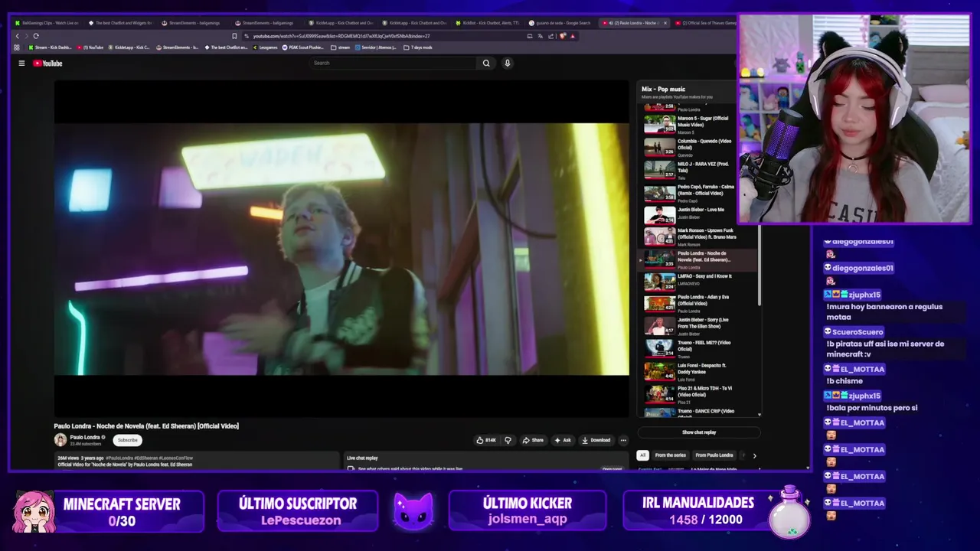Select current Paulo Londra - Noche de Novela item
The width and height of the screenshot is (980, 551).
(699, 260)
